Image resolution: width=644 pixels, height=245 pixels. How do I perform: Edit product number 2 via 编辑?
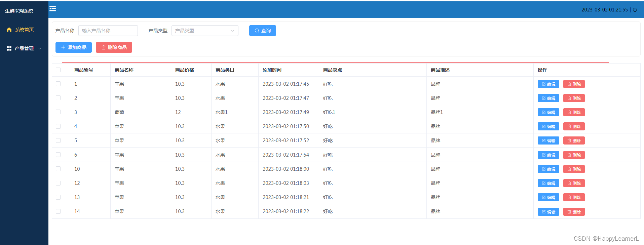pyautogui.click(x=548, y=98)
